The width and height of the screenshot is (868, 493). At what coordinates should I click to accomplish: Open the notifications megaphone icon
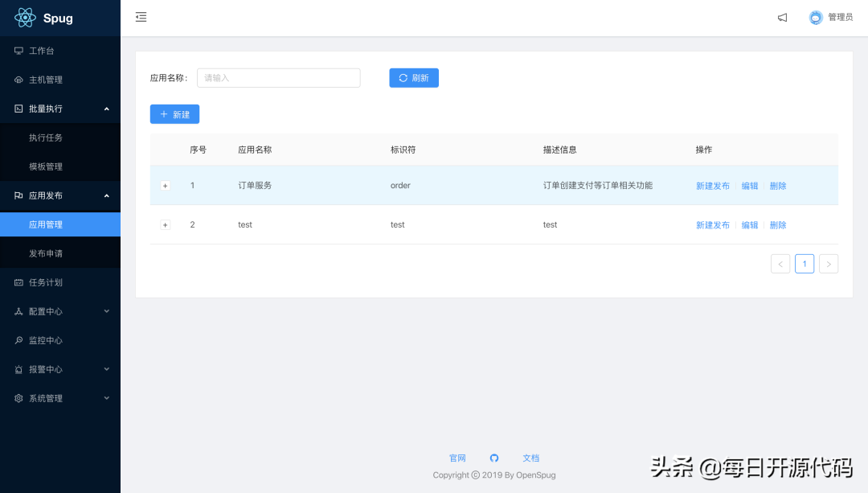point(782,18)
